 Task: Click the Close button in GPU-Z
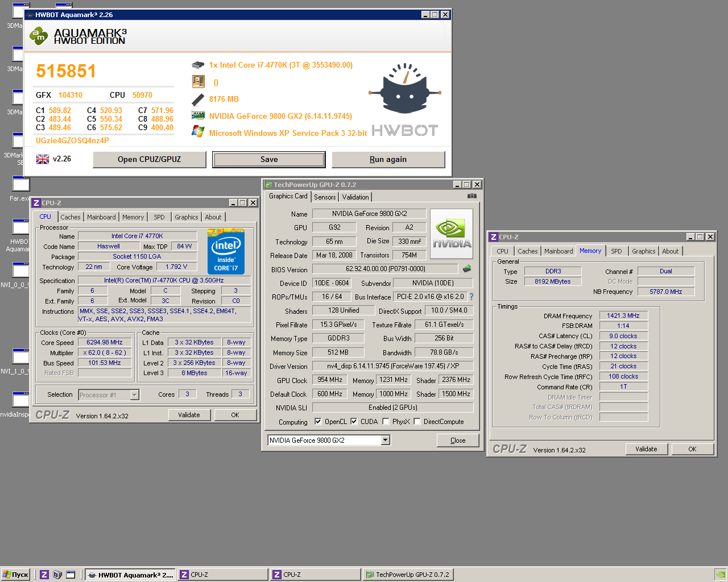click(458, 440)
